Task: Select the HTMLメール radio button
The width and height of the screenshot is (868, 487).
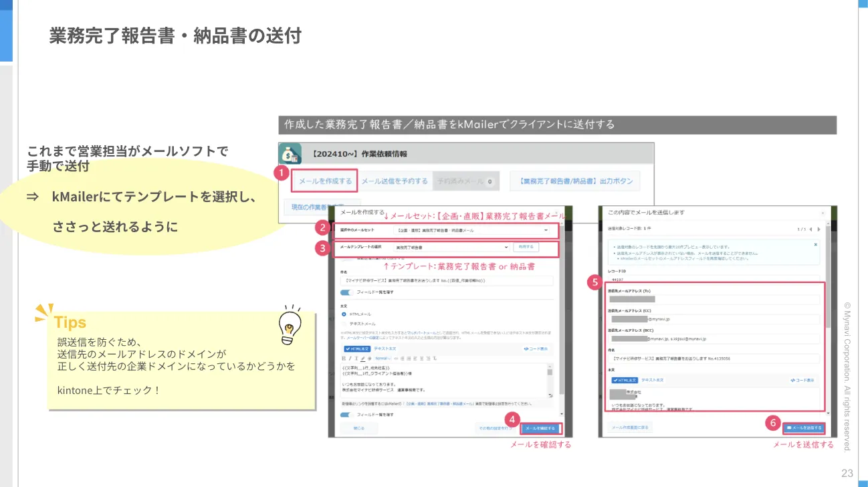Action: (344, 314)
